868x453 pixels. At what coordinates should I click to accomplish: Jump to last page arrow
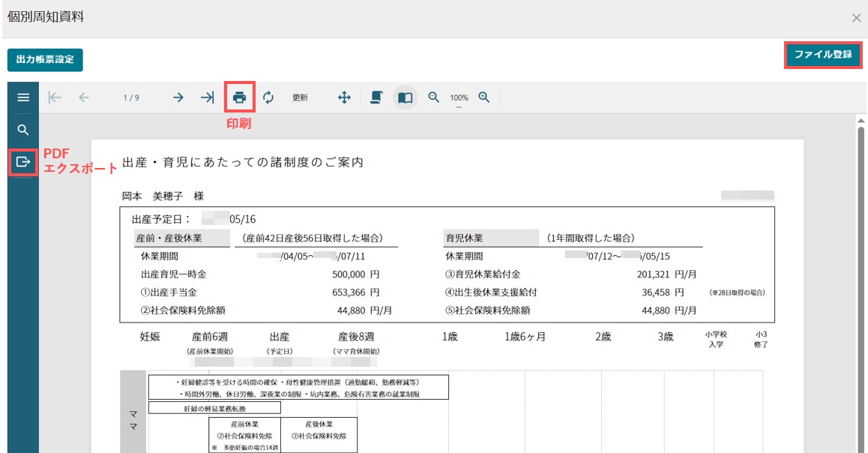coord(208,97)
